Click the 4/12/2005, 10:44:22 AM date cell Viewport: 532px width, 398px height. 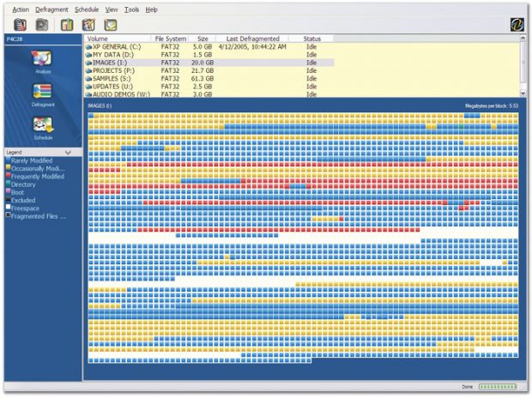252,47
